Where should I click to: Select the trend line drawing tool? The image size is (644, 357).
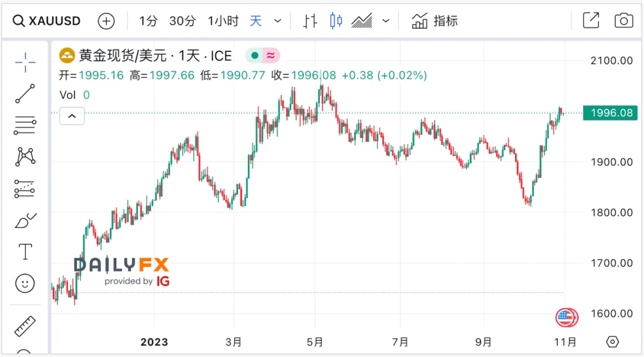tap(25, 94)
